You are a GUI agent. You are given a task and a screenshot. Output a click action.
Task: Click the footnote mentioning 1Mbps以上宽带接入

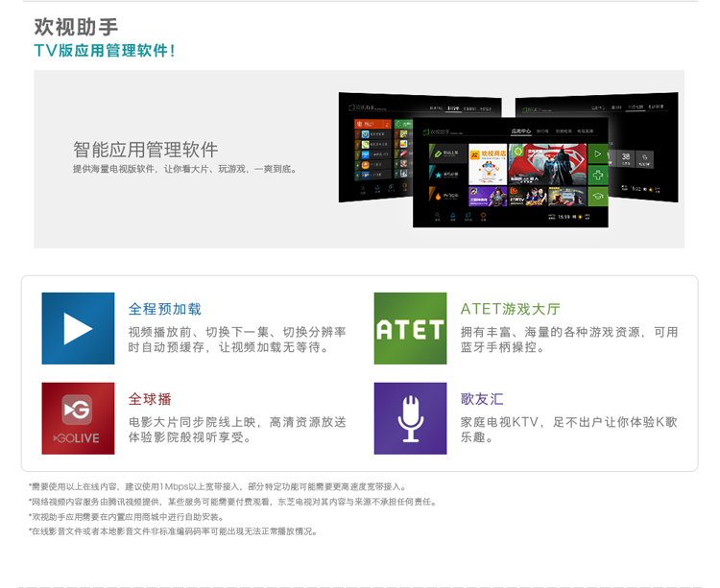[217, 486]
